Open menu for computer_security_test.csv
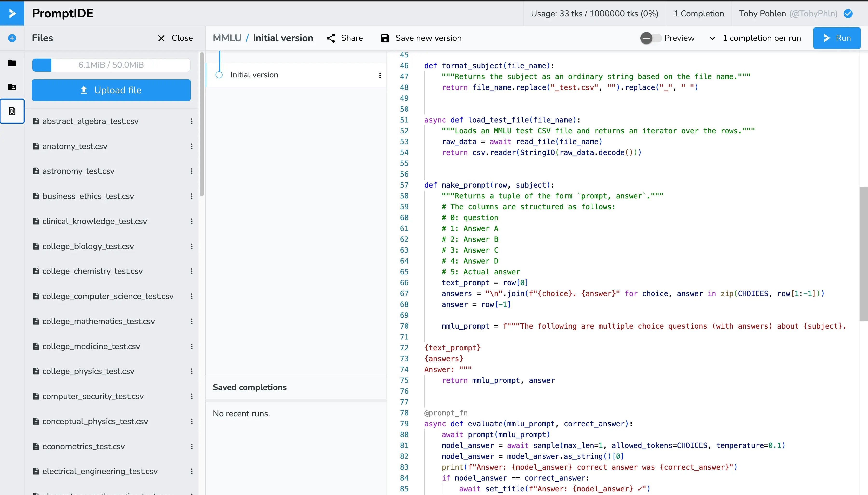 (192, 396)
